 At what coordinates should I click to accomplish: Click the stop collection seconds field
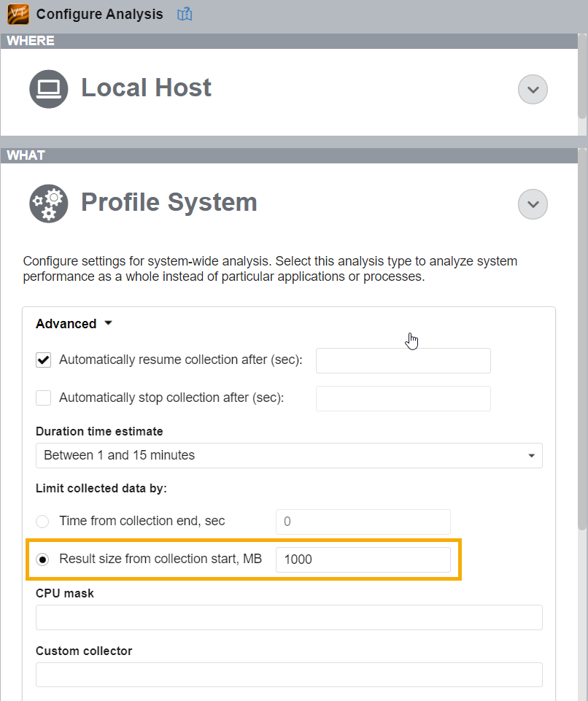pyautogui.click(x=403, y=398)
